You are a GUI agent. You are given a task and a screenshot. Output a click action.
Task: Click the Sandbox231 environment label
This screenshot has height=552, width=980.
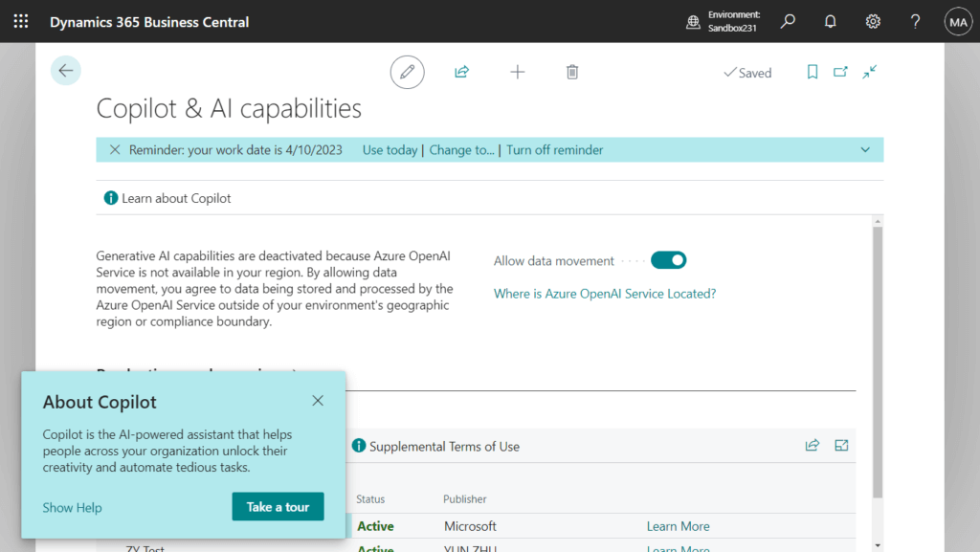coord(732,28)
